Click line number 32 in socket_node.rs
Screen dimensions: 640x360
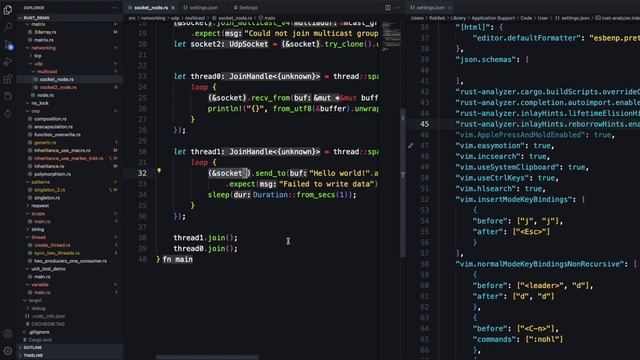[142, 173]
